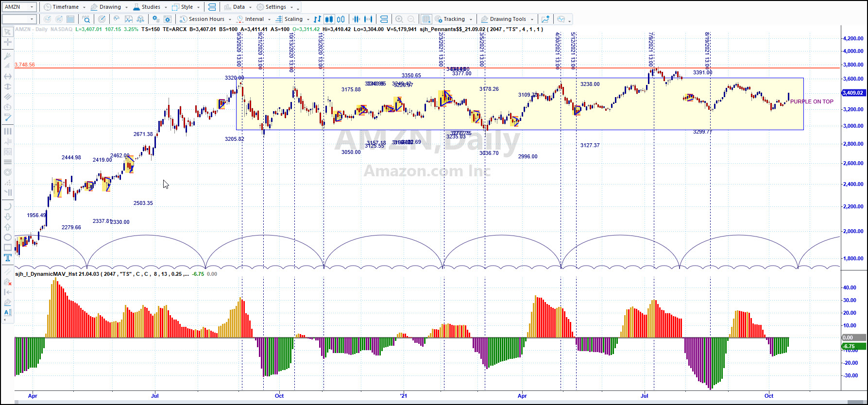
Task: Select the horizontal double-arrow line tool
Action: click(x=7, y=76)
